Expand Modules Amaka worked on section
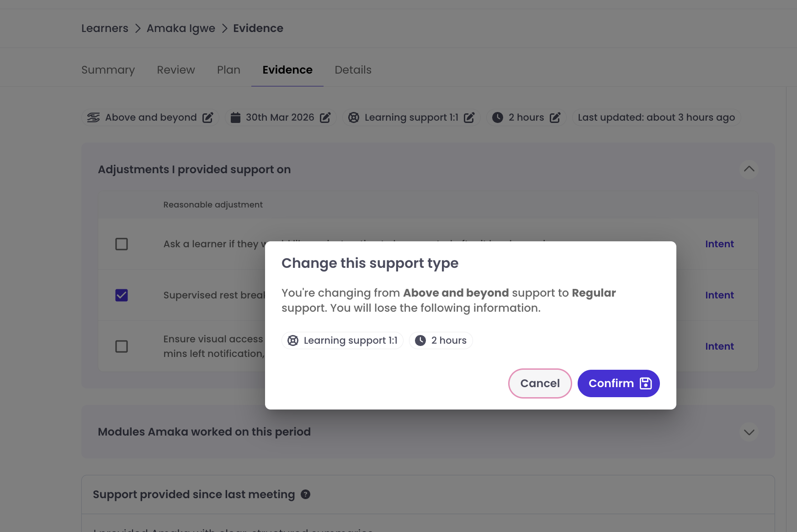This screenshot has width=797, height=532. 749,432
